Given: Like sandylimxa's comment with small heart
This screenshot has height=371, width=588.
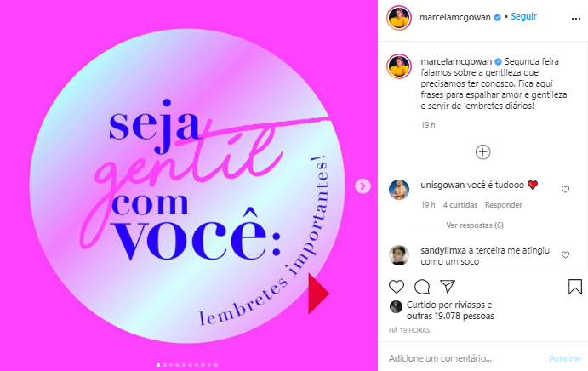Looking at the screenshot, I should point(565,255).
